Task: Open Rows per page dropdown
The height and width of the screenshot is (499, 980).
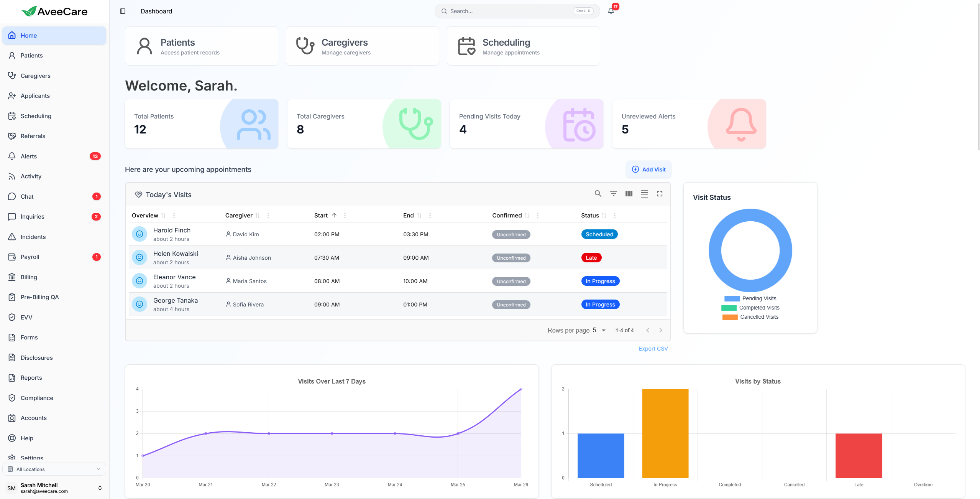Action: [x=599, y=330]
